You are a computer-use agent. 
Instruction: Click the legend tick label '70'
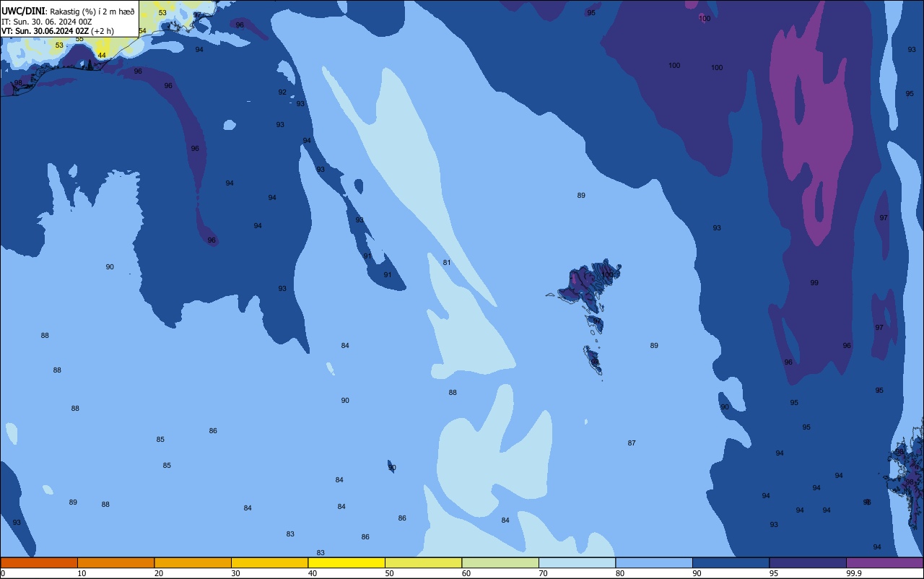click(543, 573)
